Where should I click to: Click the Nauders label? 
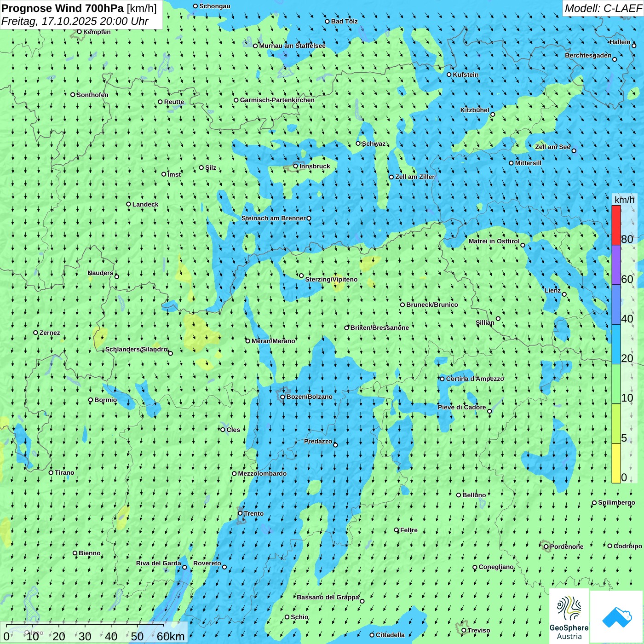click(x=100, y=273)
